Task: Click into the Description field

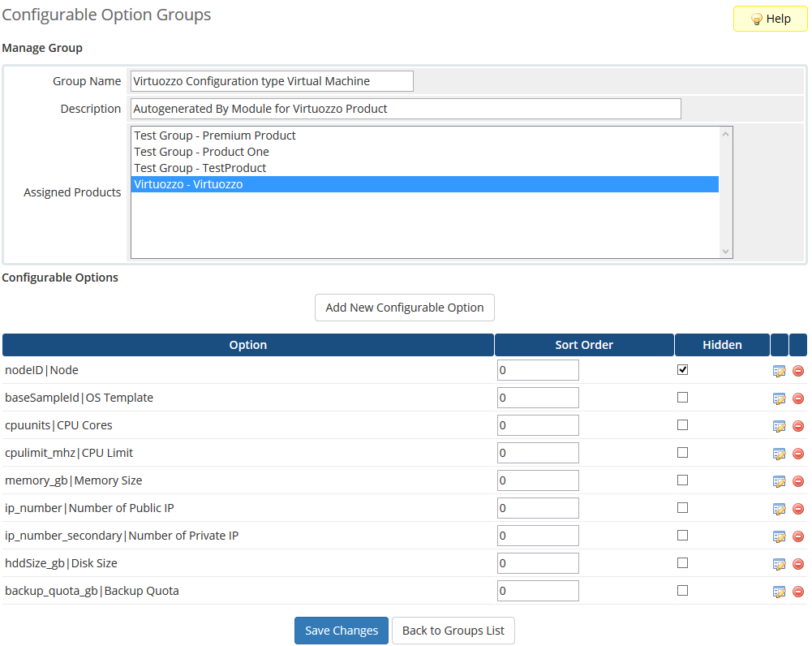Action: tap(406, 109)
